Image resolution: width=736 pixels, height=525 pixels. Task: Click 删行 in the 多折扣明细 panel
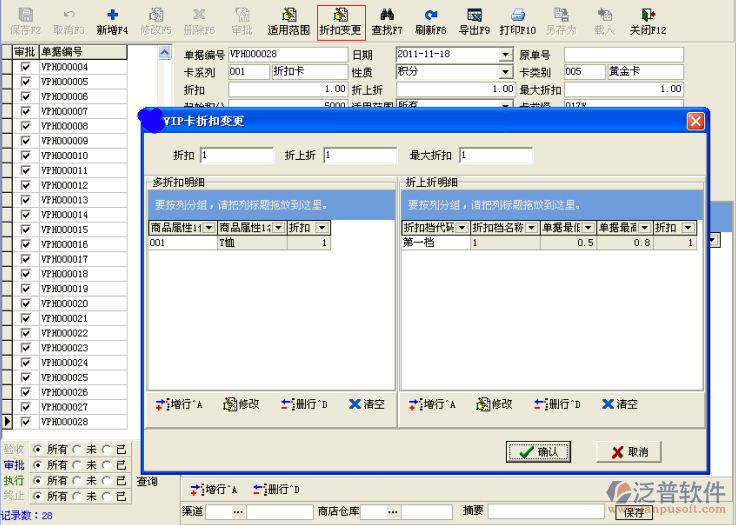point(304,404)
